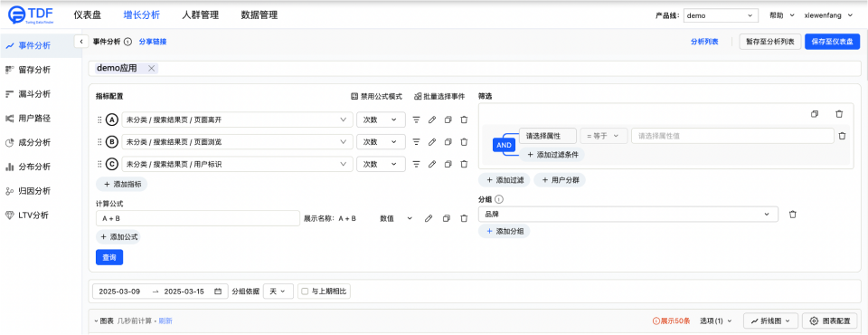Open the xiewenfang user menu
The width and height of the screenshot is (868, 335).
click(x=829, y=15)
